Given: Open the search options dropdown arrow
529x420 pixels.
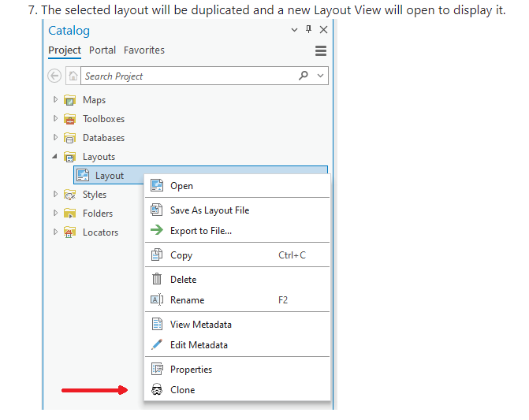Looking at the screenshot, I should coord(320,76).
